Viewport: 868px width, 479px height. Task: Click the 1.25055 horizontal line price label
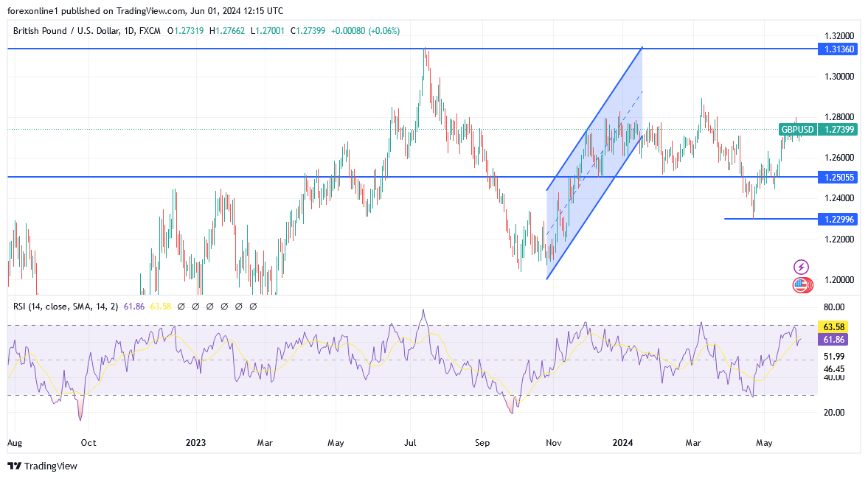click(x=839, y=177)
